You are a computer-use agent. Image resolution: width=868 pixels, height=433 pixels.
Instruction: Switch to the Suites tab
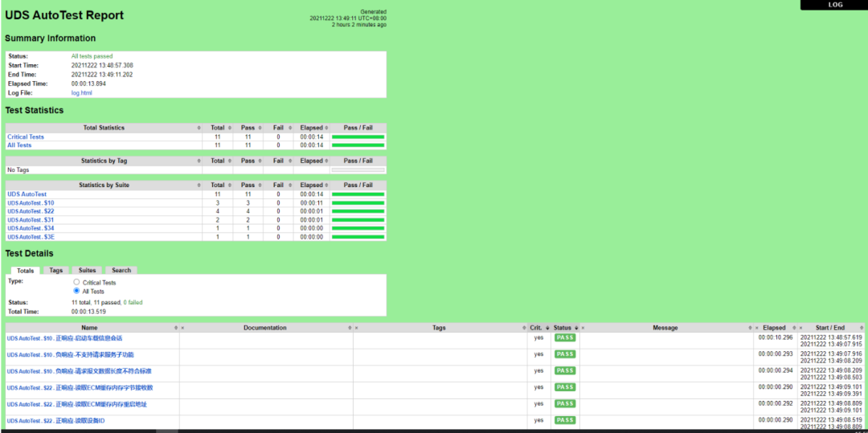click(x=87, y=271)
